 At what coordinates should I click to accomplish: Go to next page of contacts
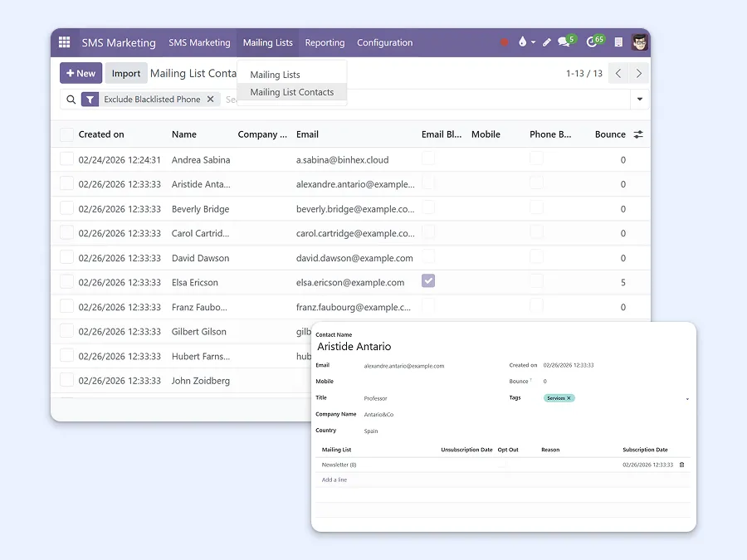(638, 74)
